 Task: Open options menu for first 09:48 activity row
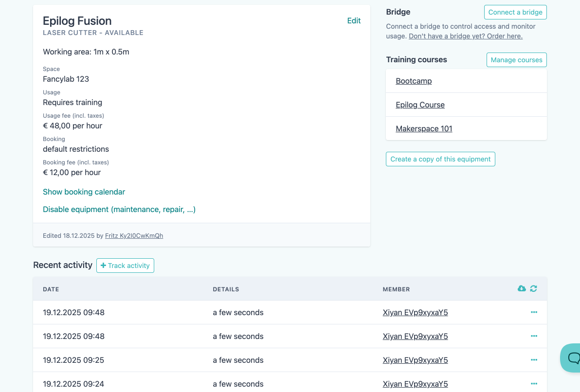(534, 312)
